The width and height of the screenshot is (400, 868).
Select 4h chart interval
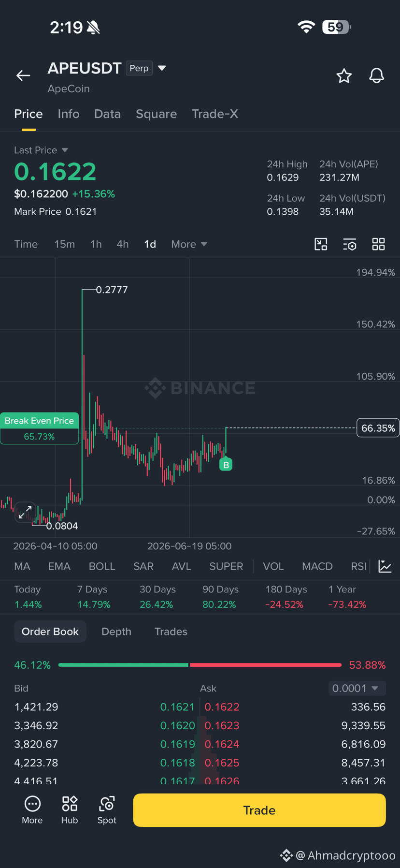point(123,244)
